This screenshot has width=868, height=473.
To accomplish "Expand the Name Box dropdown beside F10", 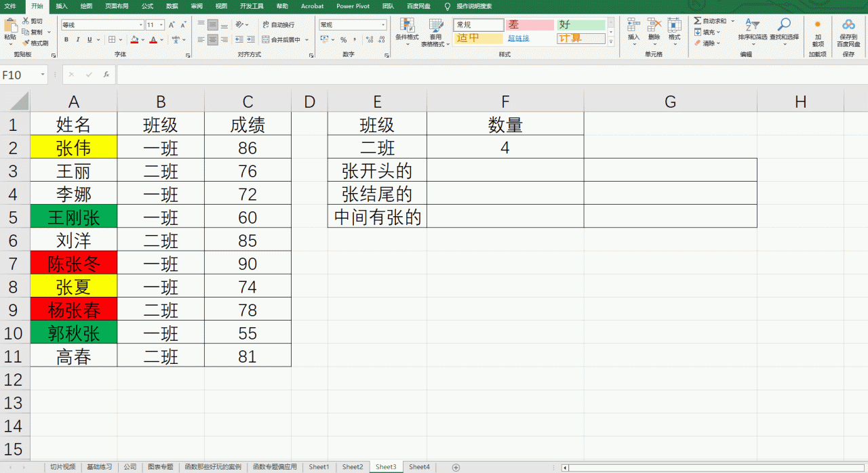I will pyautogui.click(x=43, y=75).
